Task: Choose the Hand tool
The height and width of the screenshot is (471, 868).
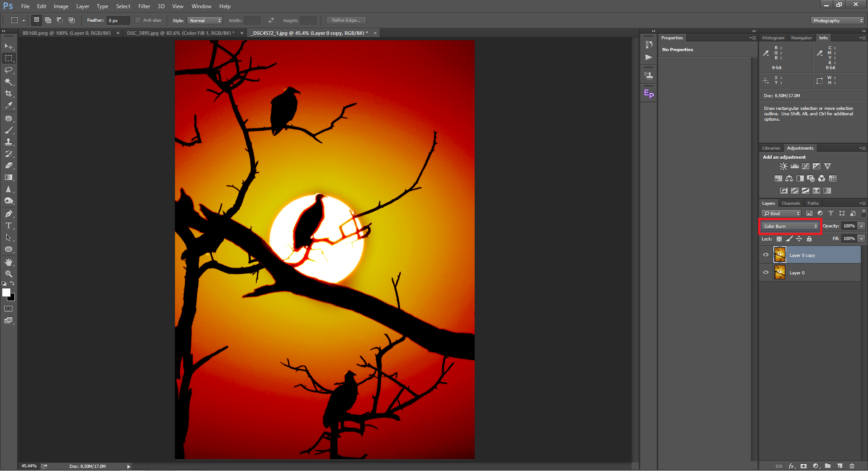Action: point(9,262)
